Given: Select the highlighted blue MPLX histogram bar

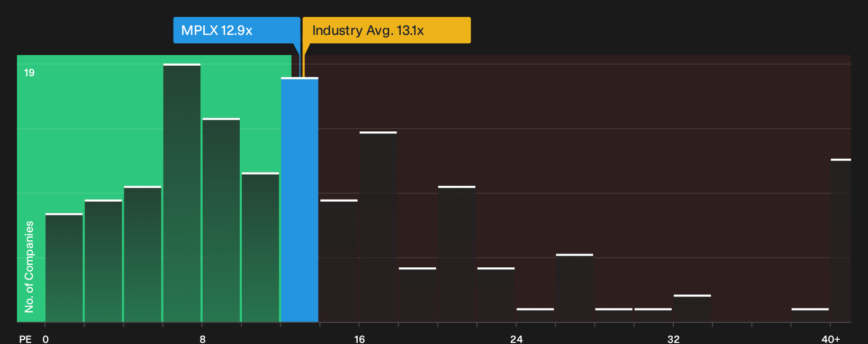Looking at the screenshot, I should [300, 200].
